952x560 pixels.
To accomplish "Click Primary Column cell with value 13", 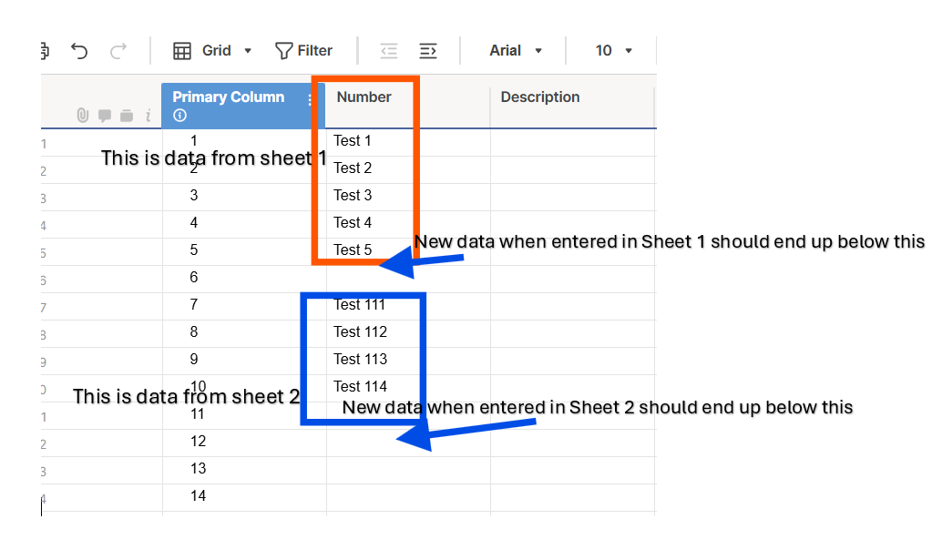I will (244, 470).
